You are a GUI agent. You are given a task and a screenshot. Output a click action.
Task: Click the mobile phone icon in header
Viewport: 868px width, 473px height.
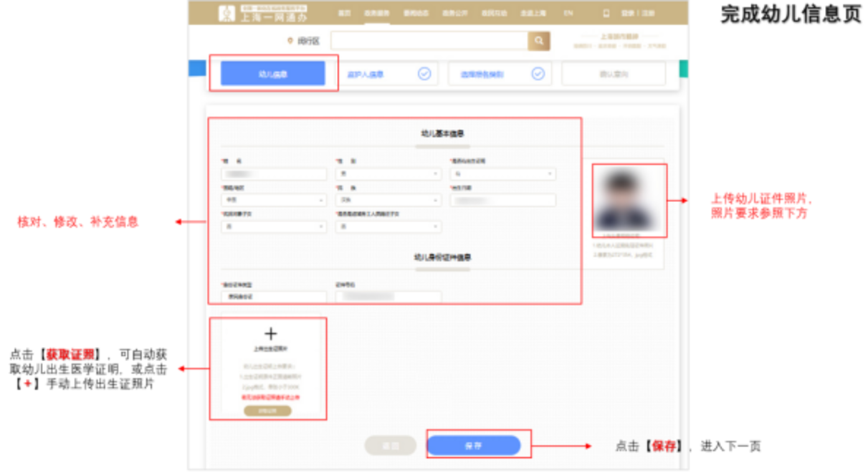coord(606,14)
